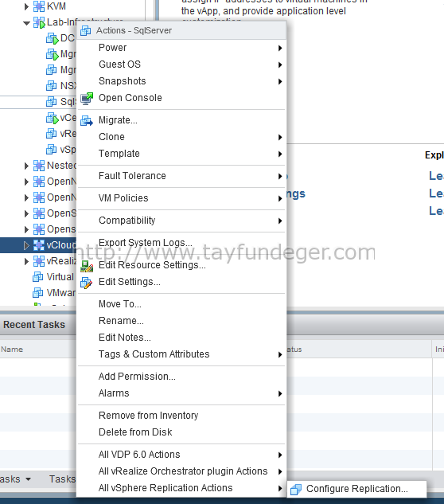
Task: Select the Sql virtual machine icon
Action: point(52,102)
